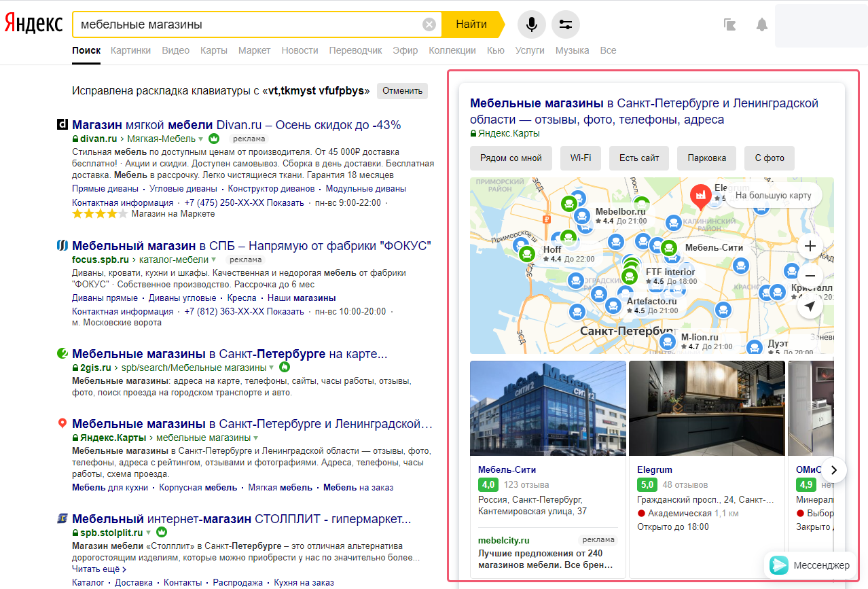Open the notifications bell icon
The height and width of the screenshot is (589, 868).
[761, 25]
